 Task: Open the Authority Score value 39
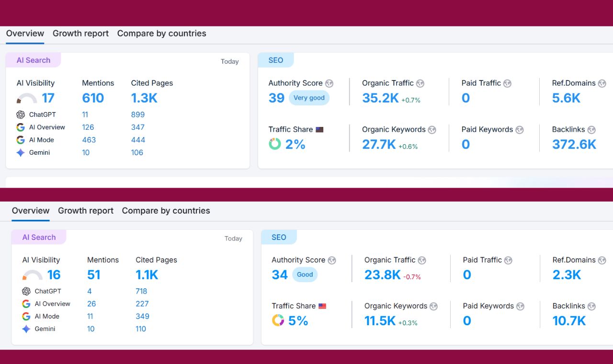[x=276, y=98]
